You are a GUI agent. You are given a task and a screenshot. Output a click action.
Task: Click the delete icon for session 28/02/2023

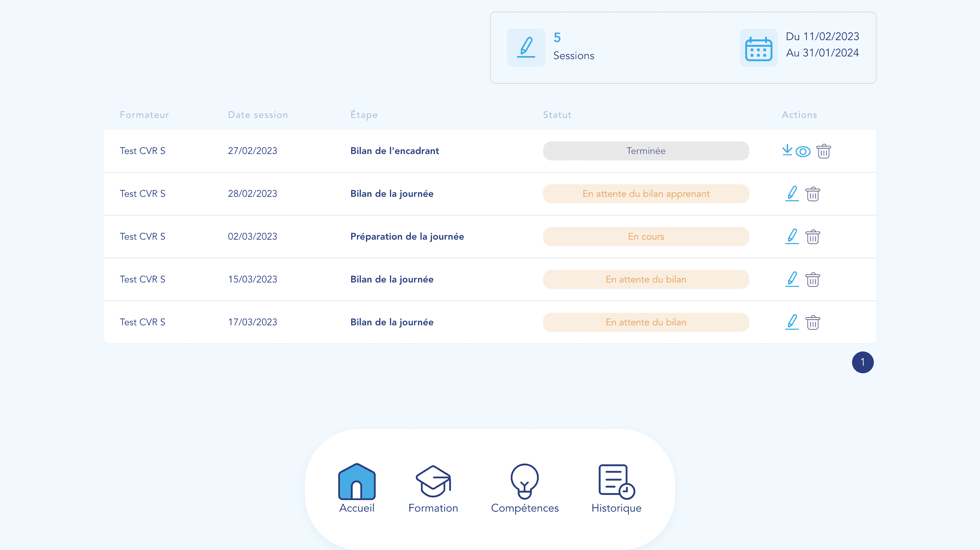pos(812,194)
